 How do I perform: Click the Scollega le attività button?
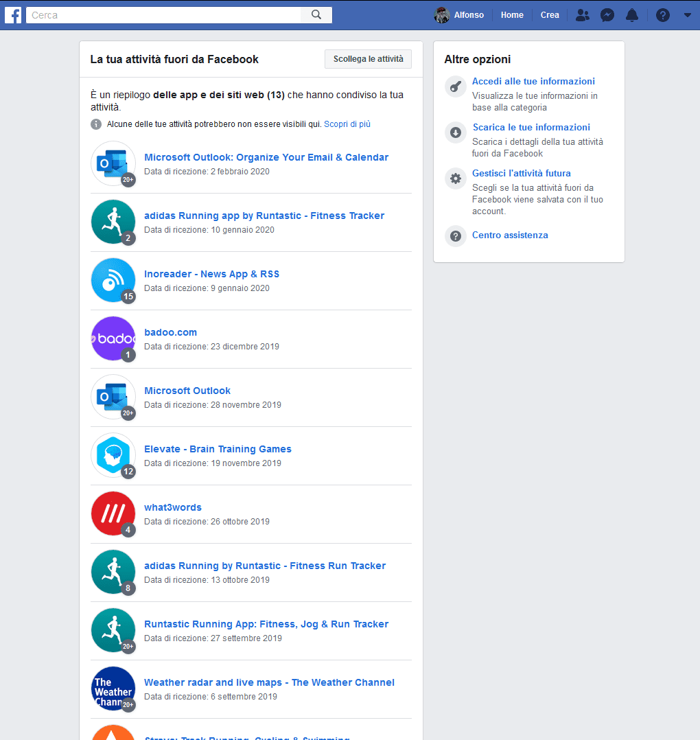[368, 59]
